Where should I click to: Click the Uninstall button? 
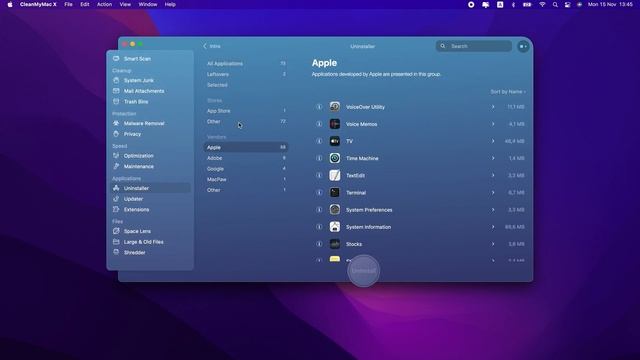363,271
